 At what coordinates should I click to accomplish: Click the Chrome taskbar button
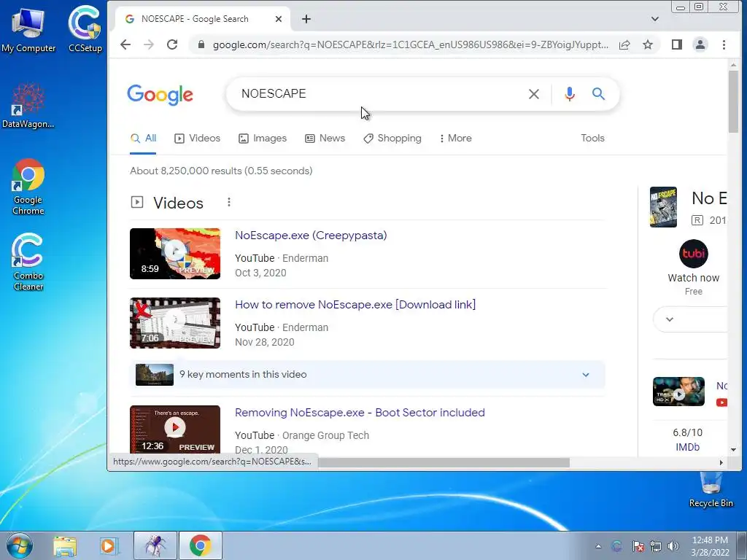tap(200, 545)
